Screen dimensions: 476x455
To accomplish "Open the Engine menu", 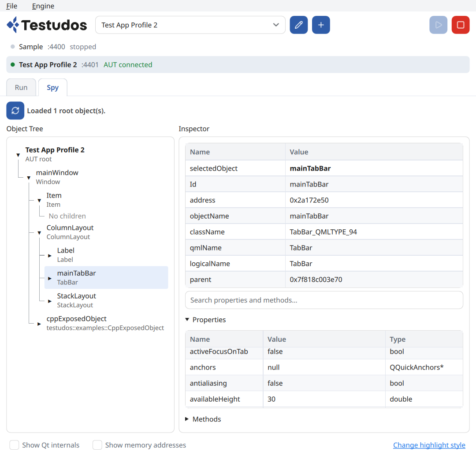I will click(43, 6).
